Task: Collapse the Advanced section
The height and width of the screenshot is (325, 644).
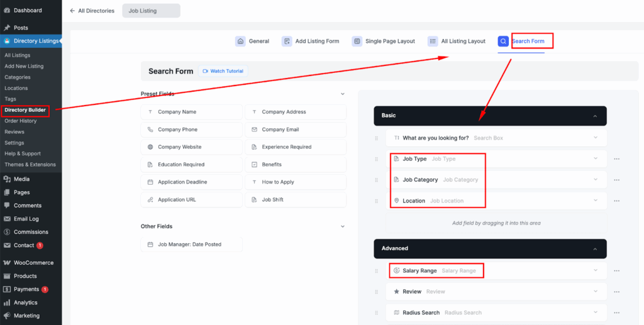Action: (x=595, y=248)
